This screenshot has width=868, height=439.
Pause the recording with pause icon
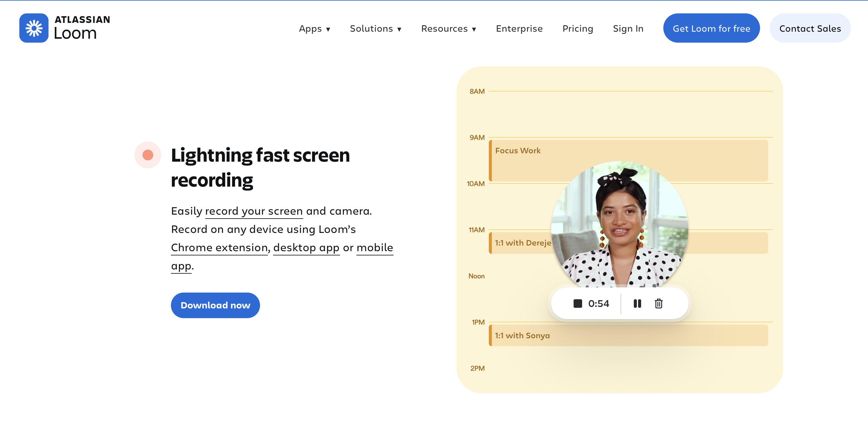click(637, 304)
